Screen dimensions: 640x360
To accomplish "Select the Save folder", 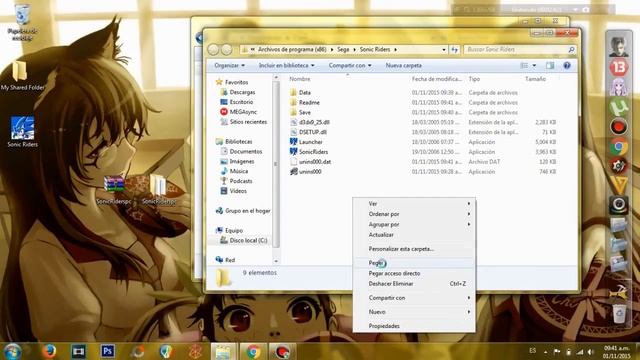I will [304, 112].
